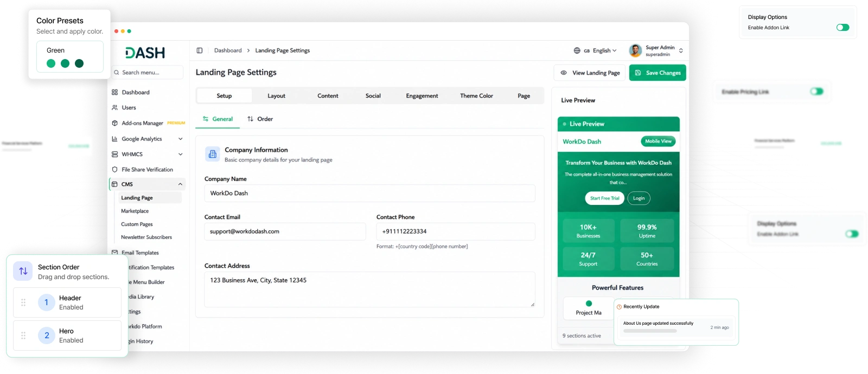Click Save Changes button
This screenshot has width=868, height=374.
tap(658, 73)
